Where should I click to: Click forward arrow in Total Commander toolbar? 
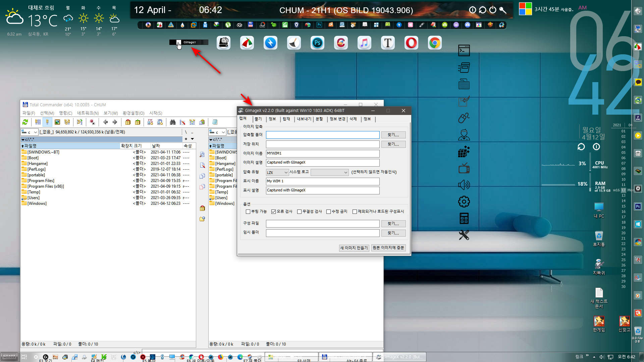[x=115, y=122]
